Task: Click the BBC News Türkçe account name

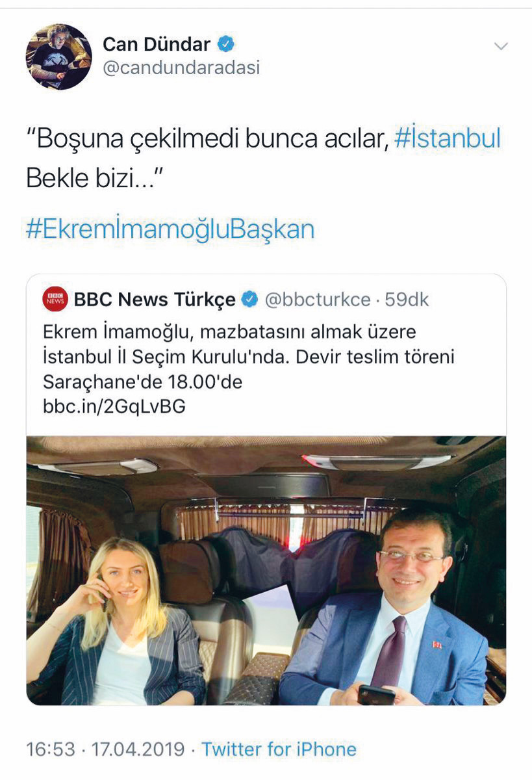Action: (155, 300)
